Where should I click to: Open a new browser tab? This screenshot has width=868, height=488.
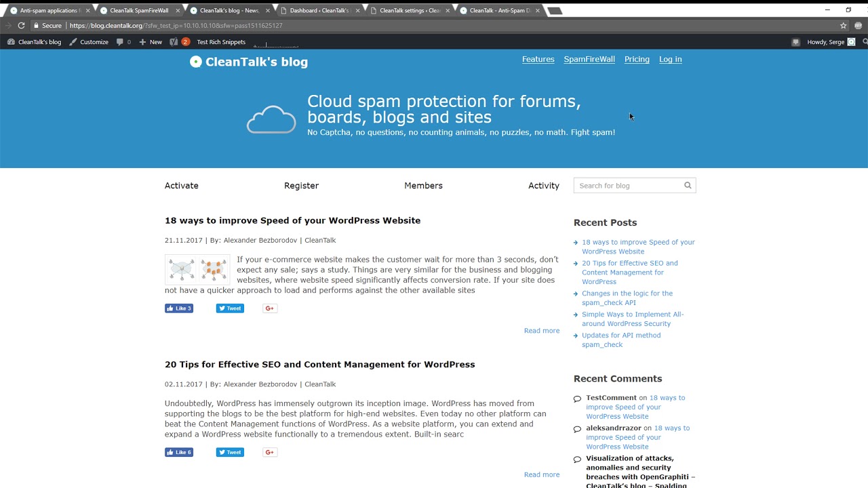click(x=554, y=11)
